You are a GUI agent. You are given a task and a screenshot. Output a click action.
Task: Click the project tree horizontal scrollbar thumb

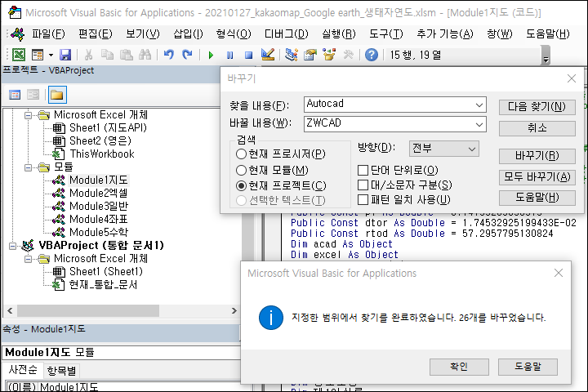(x=88, y=310)
